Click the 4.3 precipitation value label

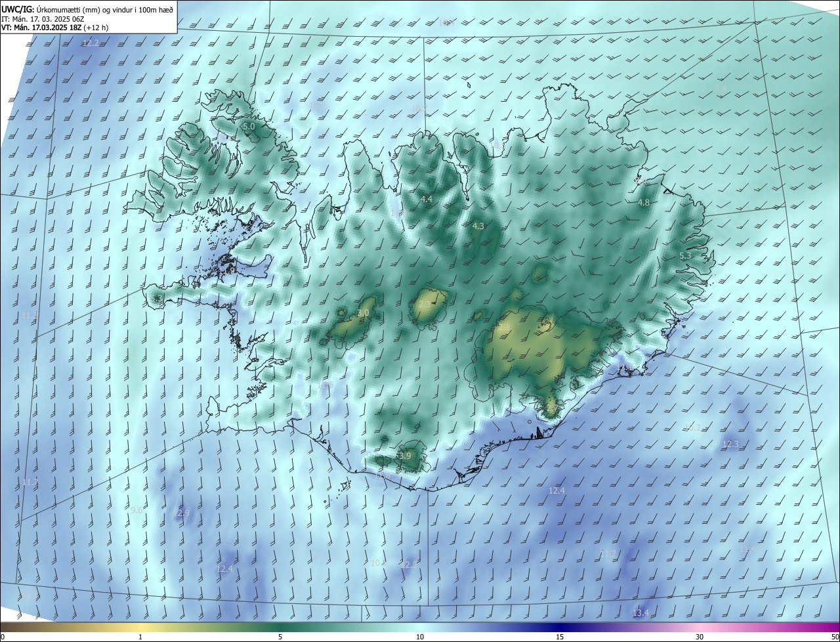click(478, 226)
